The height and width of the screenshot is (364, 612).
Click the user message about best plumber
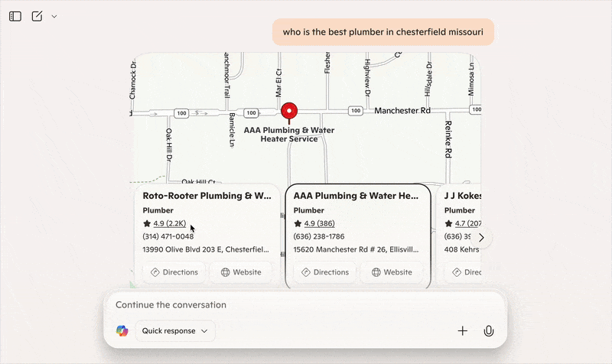coord(383,32)
